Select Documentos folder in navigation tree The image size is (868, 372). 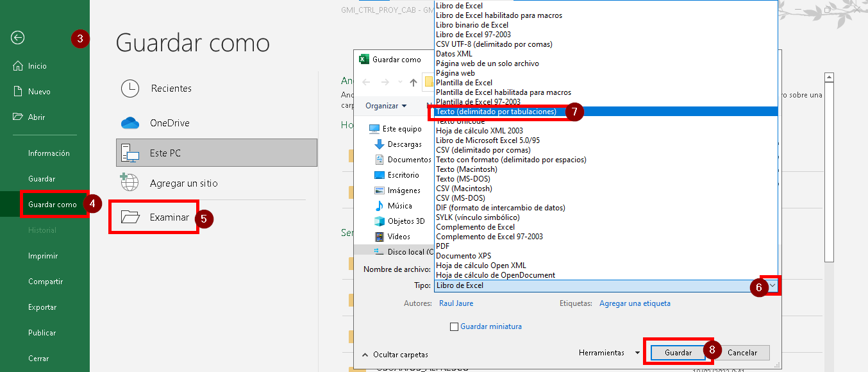click(x=402, y=160)
